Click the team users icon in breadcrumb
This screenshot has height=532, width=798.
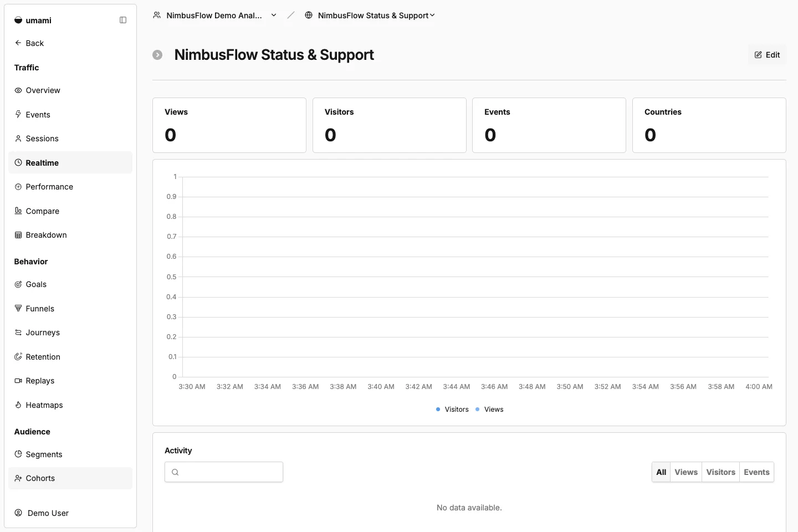click(x=157, y=15)
